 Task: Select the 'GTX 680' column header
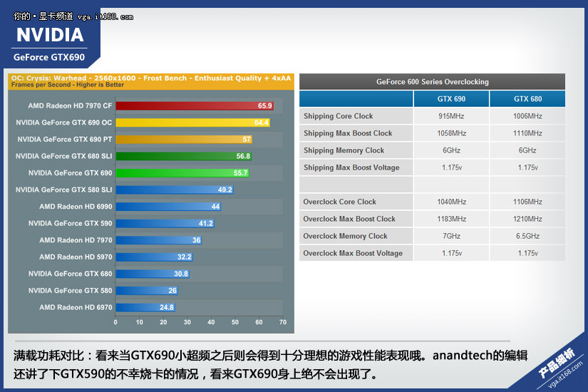527,99
